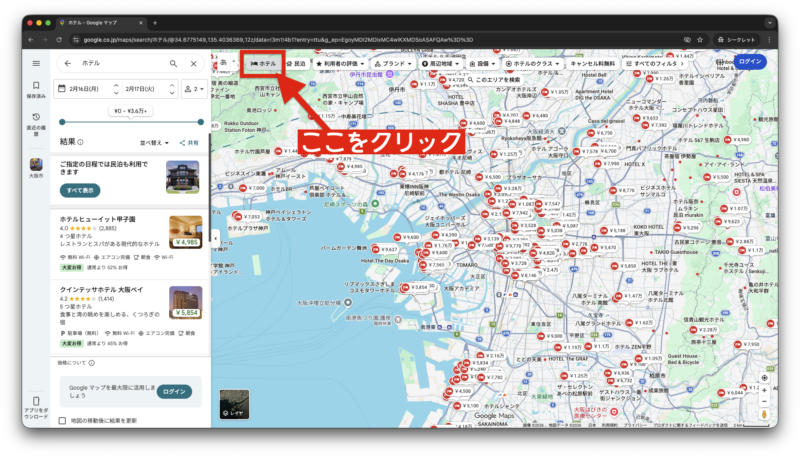Check 地図の移動後に結果を更新 checkbox

pyautogui.click(x=63, y=420)
